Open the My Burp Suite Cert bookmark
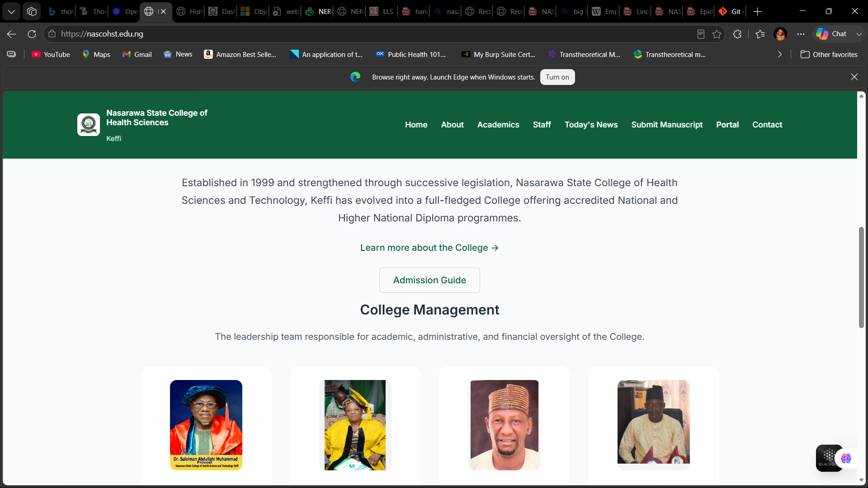 click(498, 55)
